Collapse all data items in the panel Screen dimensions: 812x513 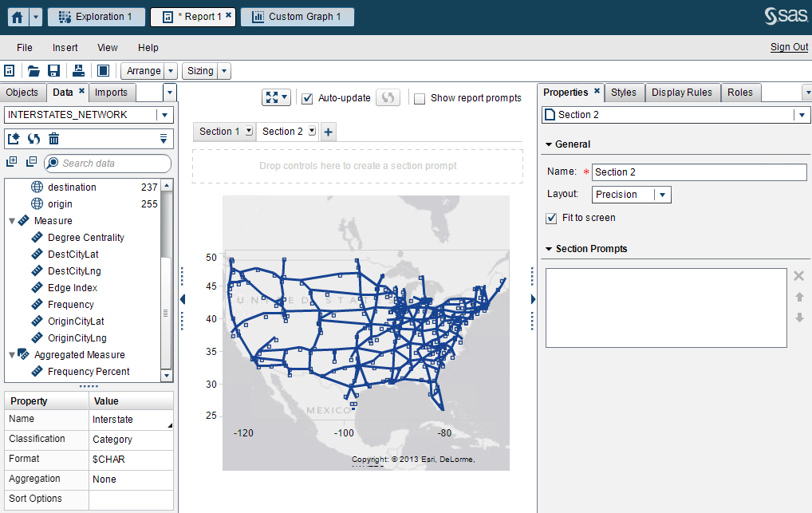[x=30, y=163]
